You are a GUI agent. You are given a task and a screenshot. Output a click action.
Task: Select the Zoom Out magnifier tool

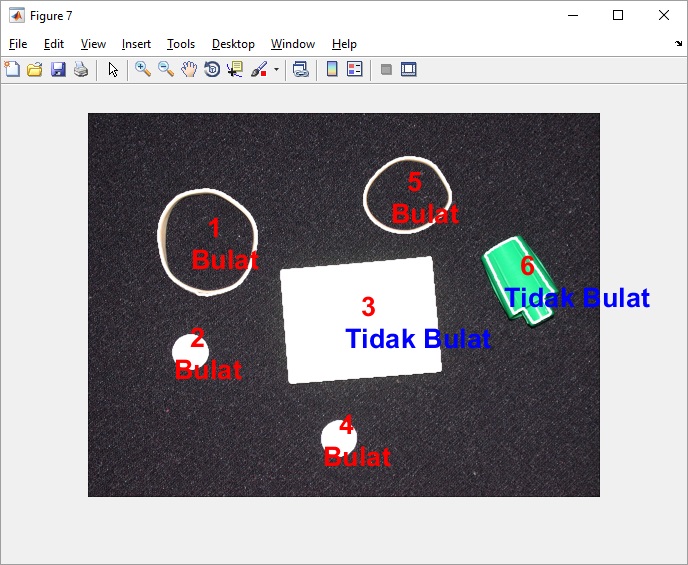[166, 69]
